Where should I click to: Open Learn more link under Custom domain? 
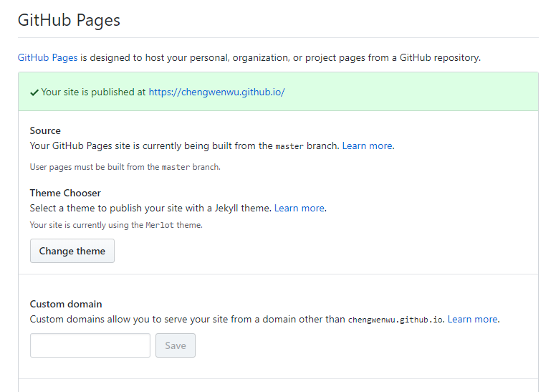click(x=472, y=320)
